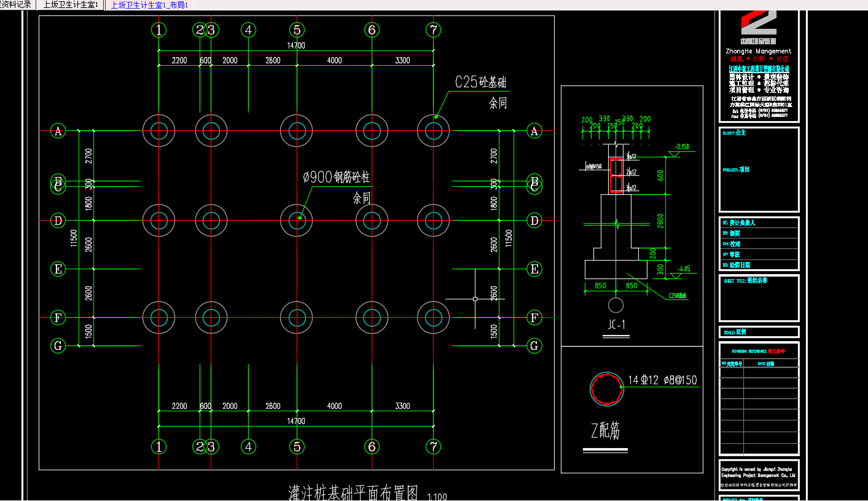Click top grid axis bubble 5
This screenshot has height=501, width=868.
pos(297,29)
